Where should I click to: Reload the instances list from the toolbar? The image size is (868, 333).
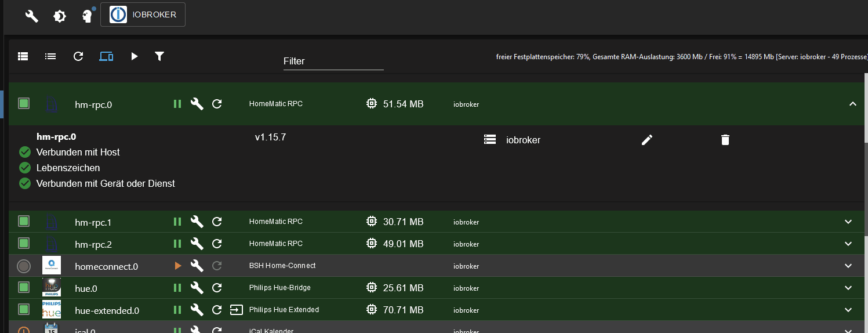(78, 56)
